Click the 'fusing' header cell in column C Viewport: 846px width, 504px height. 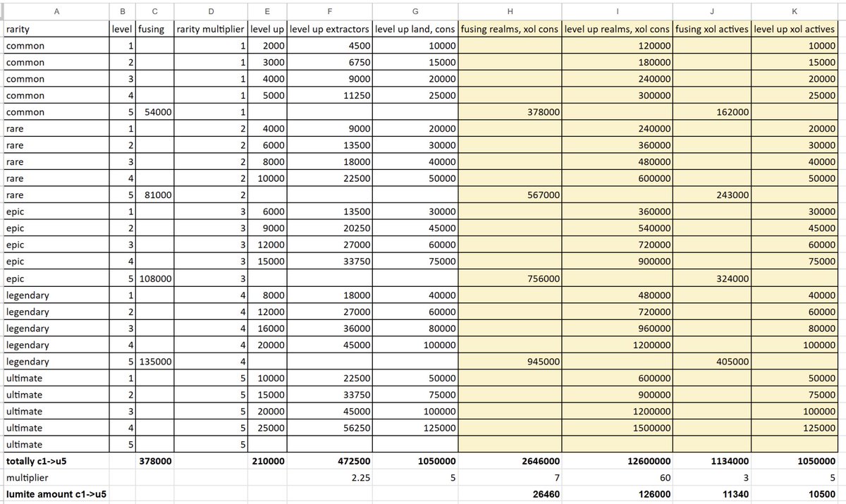click(x=154, y=30)
